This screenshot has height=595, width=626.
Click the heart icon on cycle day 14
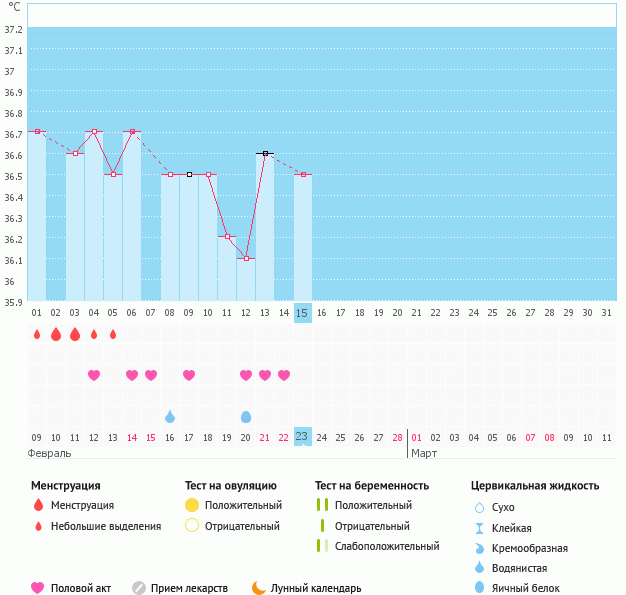[284, 375]
